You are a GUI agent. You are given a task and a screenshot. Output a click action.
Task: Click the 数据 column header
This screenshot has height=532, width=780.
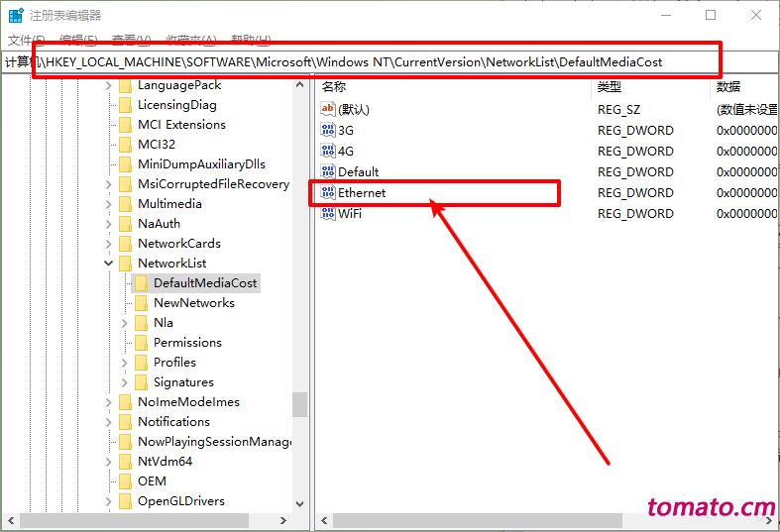744,87
